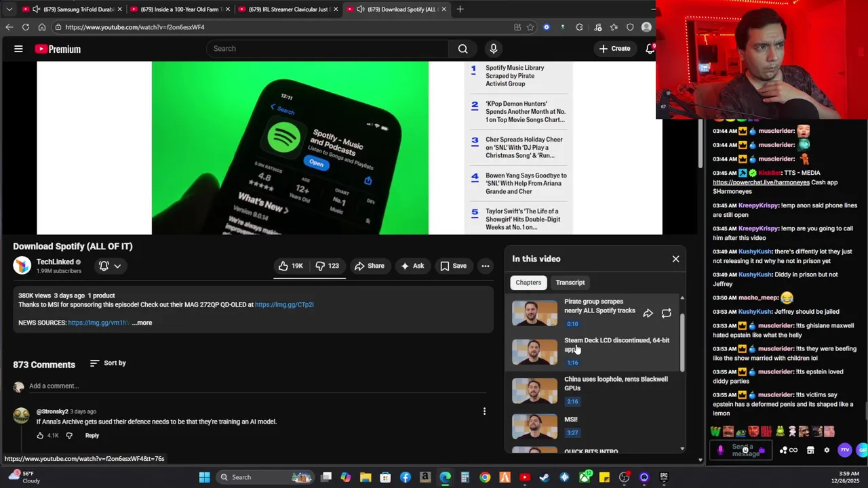
Task: Share the Pirate group scrapes chapter
Action: (x=648, y=313)
